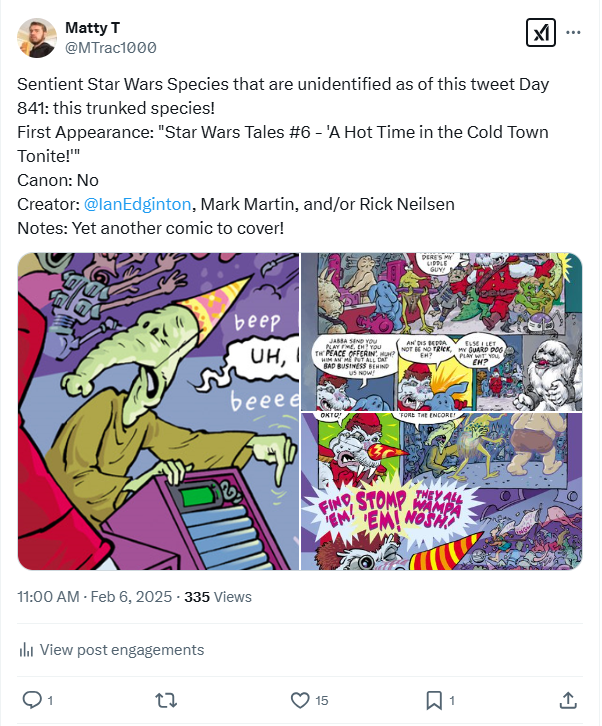Viewport: 602px width, 726px height.
Task: Open the share arrow icon
Action: coord(568,700)
